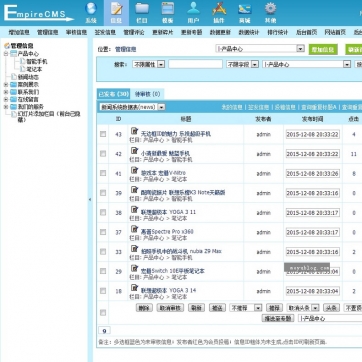
Task: Tick the checkbox for row ID 42
Action: pos(103,154)
